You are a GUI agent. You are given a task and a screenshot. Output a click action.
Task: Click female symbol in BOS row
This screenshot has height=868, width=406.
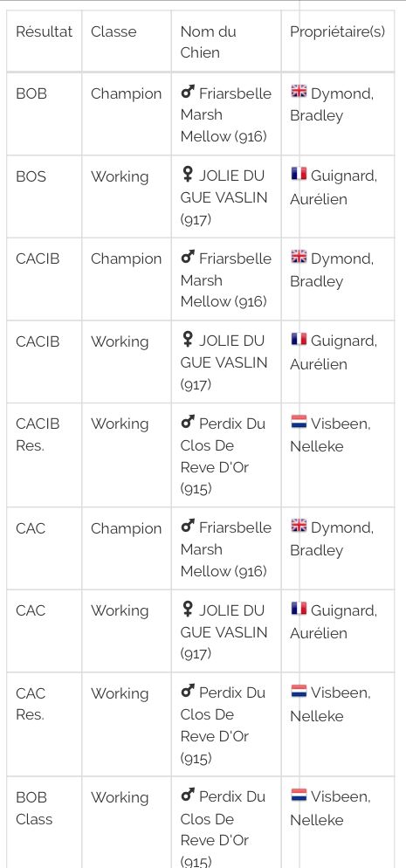click(188, 175)
